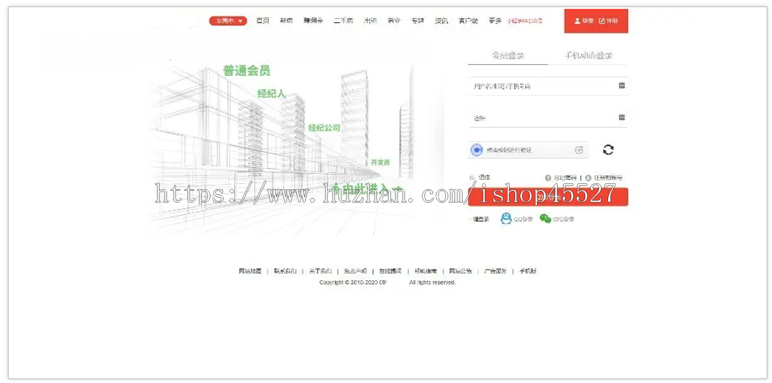The width and height of the screenshot is (772, 383).
Task: Click the blue circle captcha verification button
Action: pyautogui.click(x=476, y=150)
